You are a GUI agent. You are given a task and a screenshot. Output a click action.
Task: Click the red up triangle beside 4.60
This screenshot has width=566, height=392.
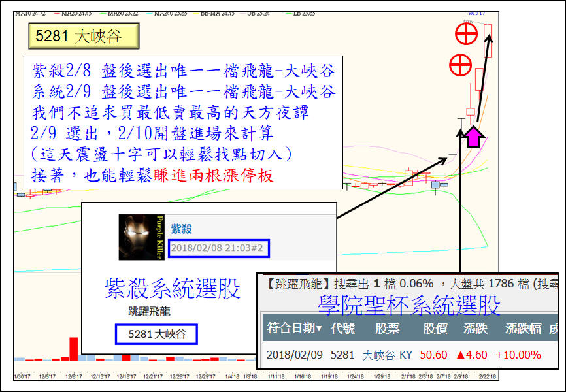point(460,355)
